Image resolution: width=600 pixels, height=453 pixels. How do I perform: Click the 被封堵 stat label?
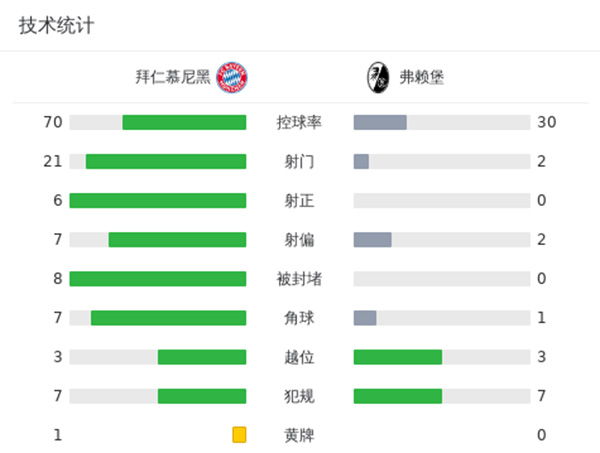(299, 278)
